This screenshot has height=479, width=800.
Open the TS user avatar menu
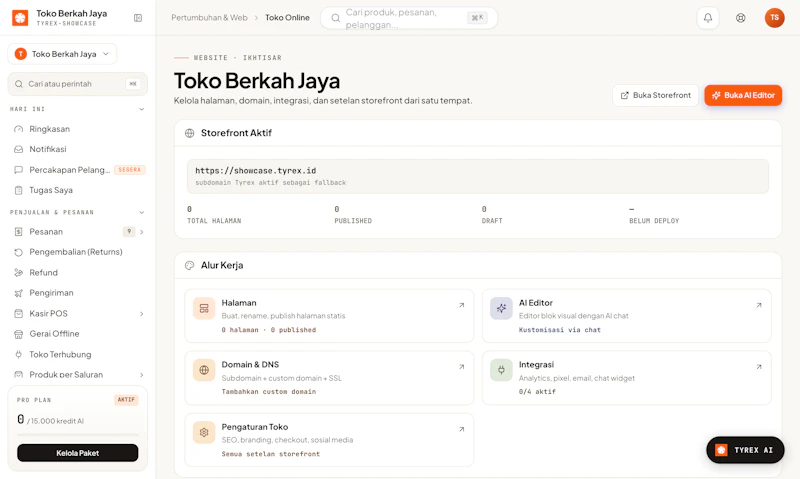(774, 18)
